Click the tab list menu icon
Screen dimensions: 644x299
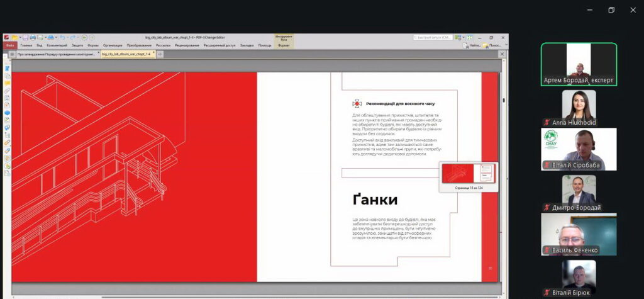12,54
